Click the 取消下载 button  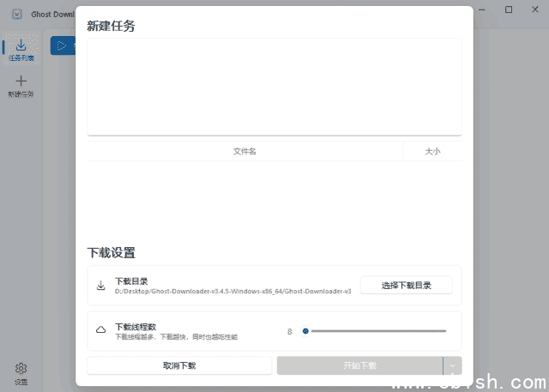pyautogui.click(x=179, y=365)
